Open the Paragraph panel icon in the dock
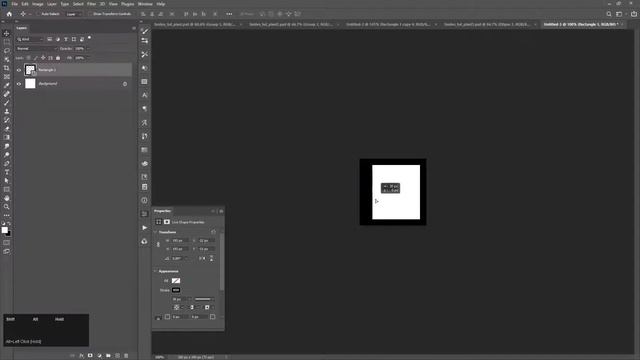The width and height of the screenshot is (640, 360). [x=144, y=109]
